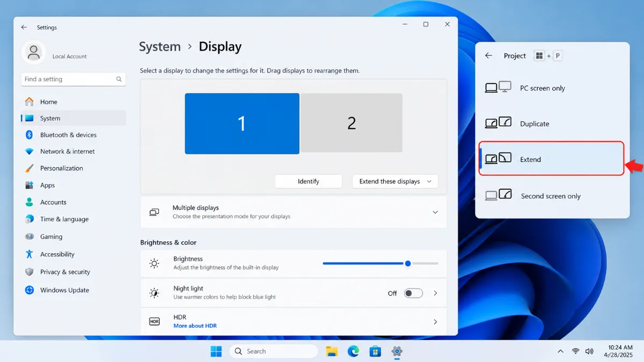The width and height of the screenshot is (644, 362).
Task: Open Accessibility settings page
Action: (x=74, y=254)
